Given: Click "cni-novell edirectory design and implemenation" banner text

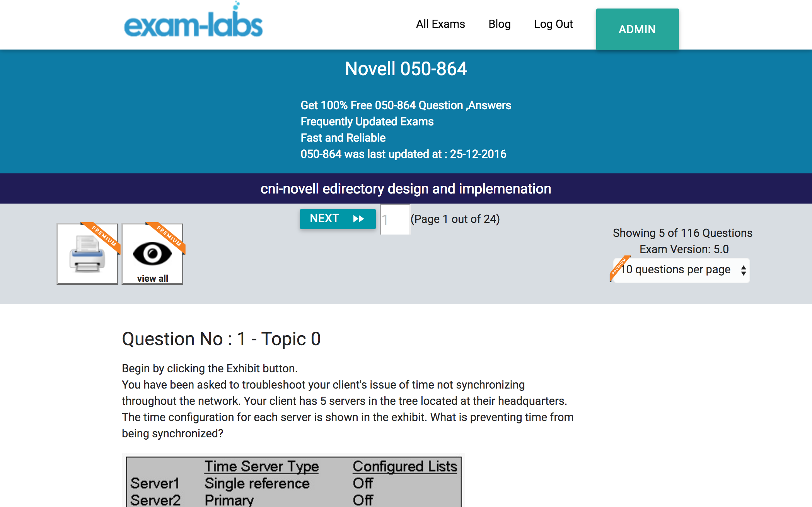Looking at the screenshot, I should click(x=406, y=189).
